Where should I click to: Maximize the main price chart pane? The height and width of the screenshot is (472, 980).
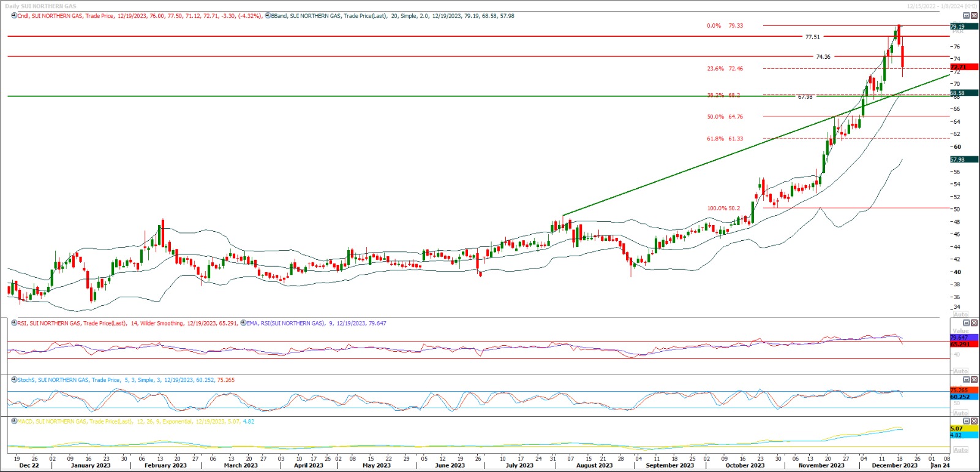[x=967, y=16]
